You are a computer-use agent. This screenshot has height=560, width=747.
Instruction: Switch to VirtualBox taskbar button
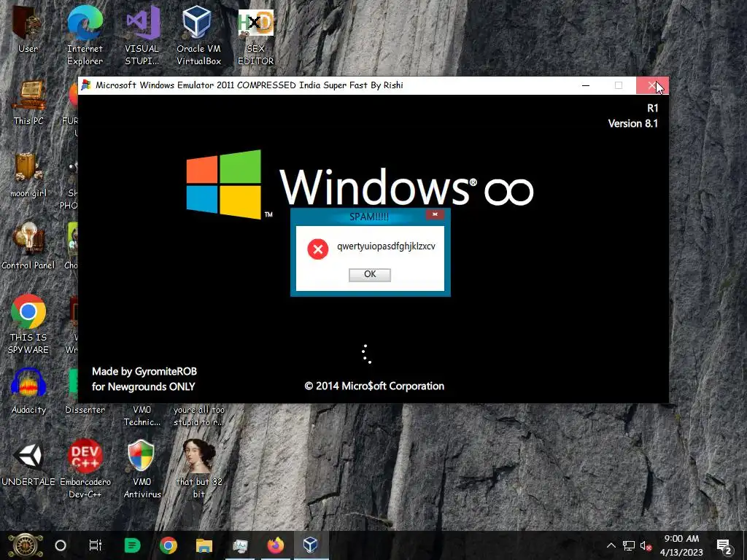[311, 545]
